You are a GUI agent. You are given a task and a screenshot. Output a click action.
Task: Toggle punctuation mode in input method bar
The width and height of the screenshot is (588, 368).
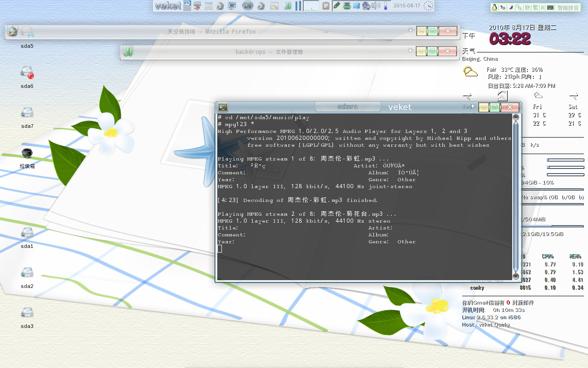point(503,7)
